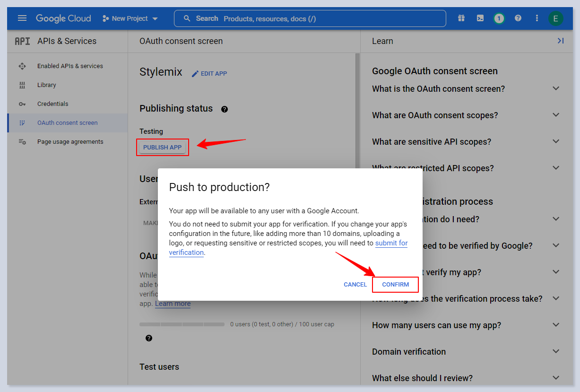Collapse the Learn panel
This screenshot has width=580, height=392.
point(561,41)
